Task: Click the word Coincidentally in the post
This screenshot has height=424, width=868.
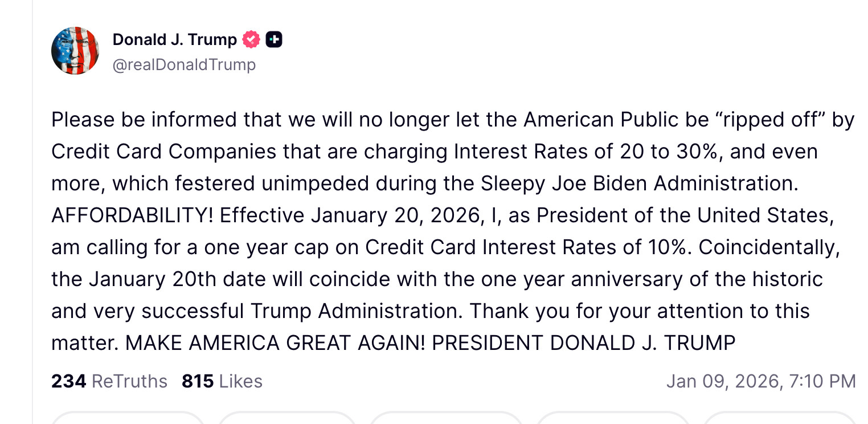Action: pyautogui.click(x=769, y=247)
